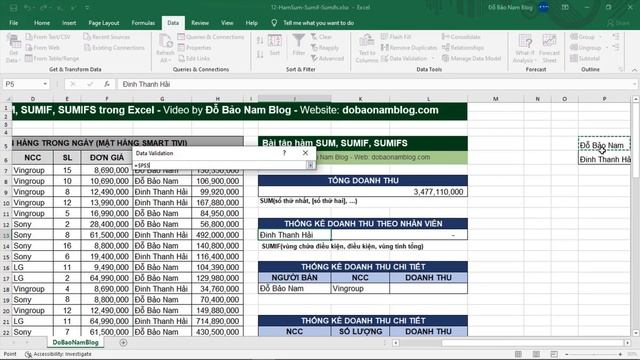Open the Get Data menu

[x=13, y=48]
